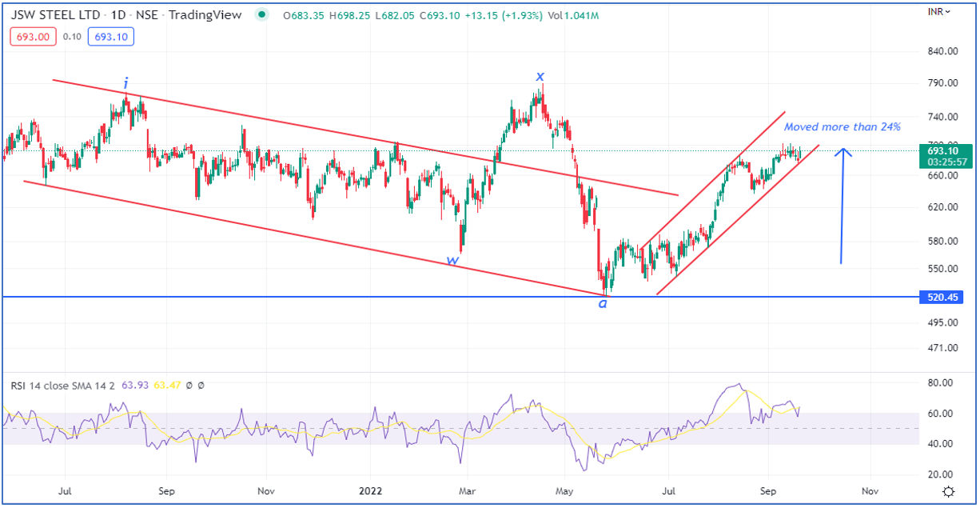
Task: Open chart settings gear at bottom right
Action: [x=947, y=491]
